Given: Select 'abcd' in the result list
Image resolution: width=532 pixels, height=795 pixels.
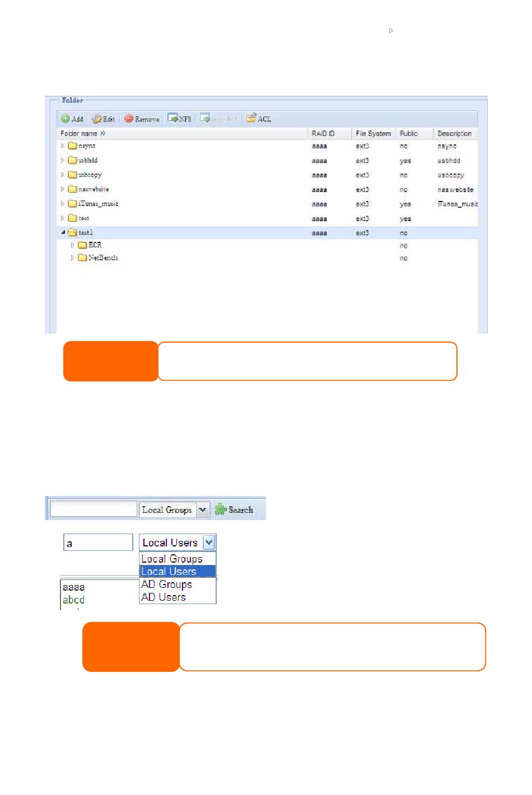Looking at the screenshot, I should point(74,600).
